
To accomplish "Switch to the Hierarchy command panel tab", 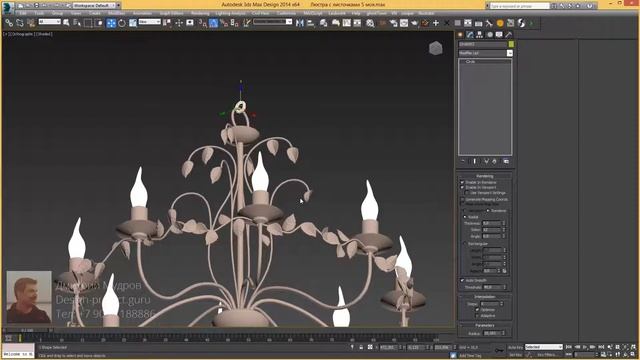I will (x=480, y=35).
